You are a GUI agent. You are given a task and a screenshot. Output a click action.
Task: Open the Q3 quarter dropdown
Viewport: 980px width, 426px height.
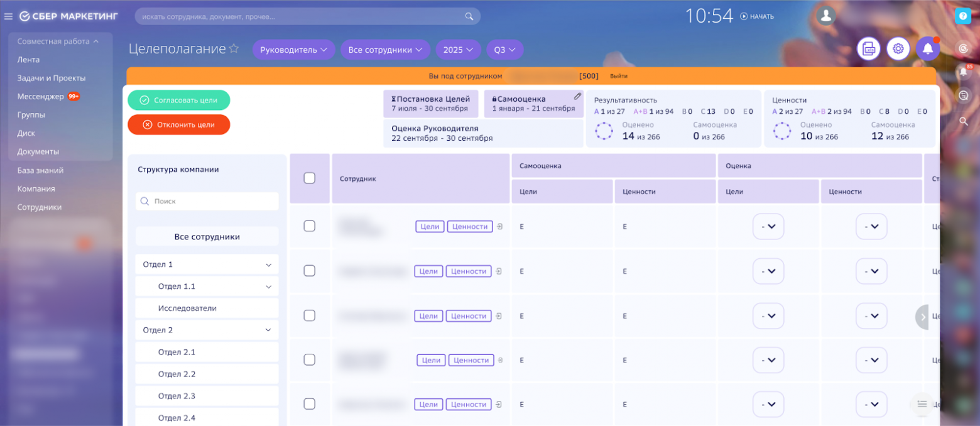[504, 50]
